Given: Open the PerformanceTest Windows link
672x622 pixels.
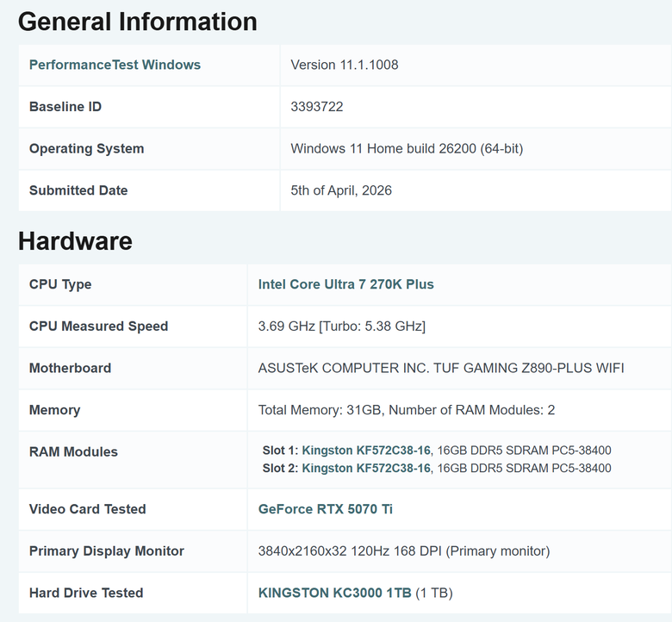Looking at the screenshot, I should pyautogui.click(x=115, y=65).
